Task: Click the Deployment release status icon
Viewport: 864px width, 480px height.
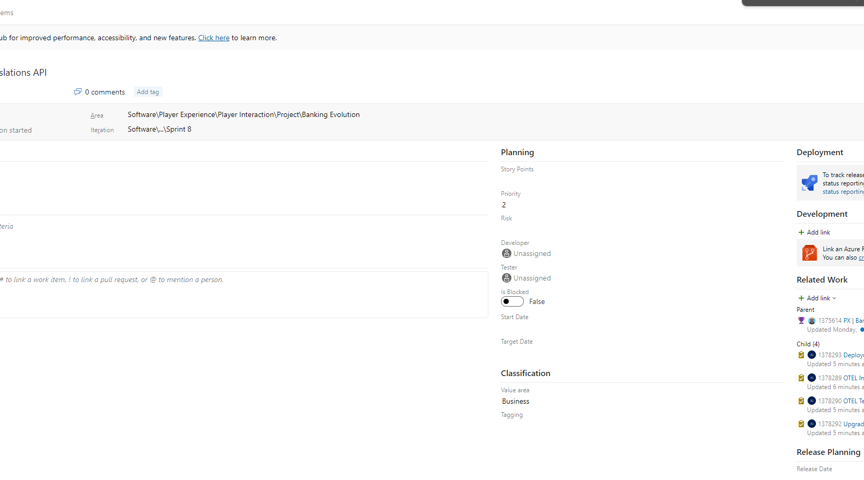Action: click(x=809, y=183)
